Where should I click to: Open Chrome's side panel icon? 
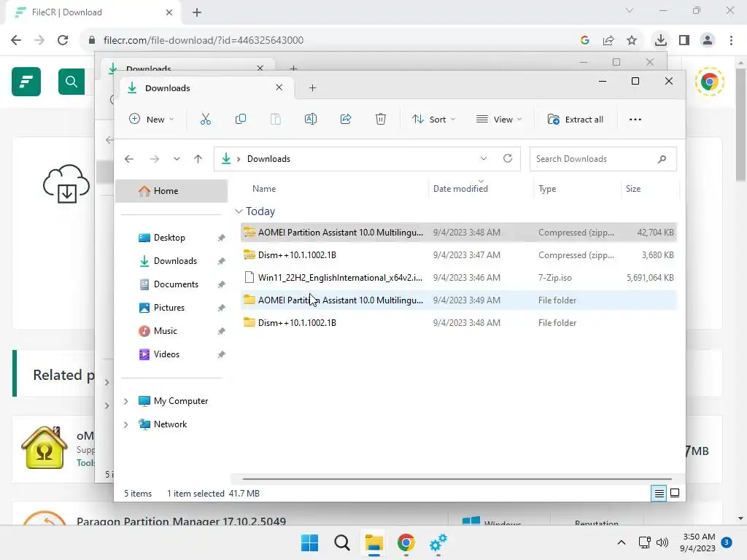[684, 40]
